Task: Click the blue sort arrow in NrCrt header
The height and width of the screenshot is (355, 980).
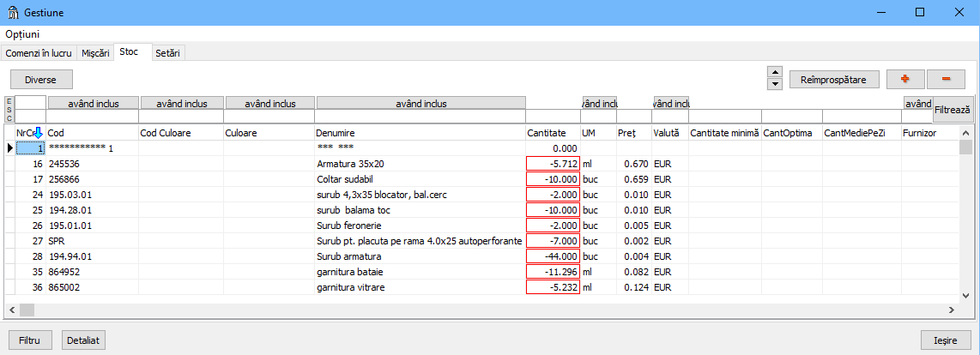Action: point(38,133)
